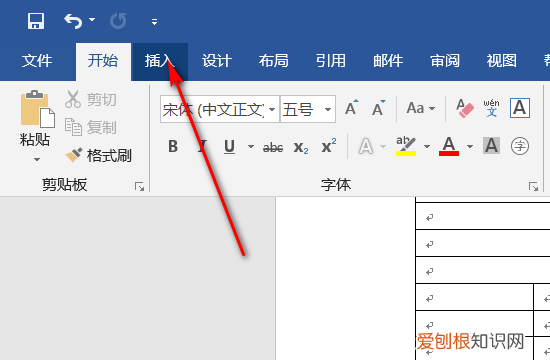Image resolution: width=550 pixels, height=360 pixels.
Task: Toggle abc Strikethrough formatting
Action: click(x=273, y=148)
